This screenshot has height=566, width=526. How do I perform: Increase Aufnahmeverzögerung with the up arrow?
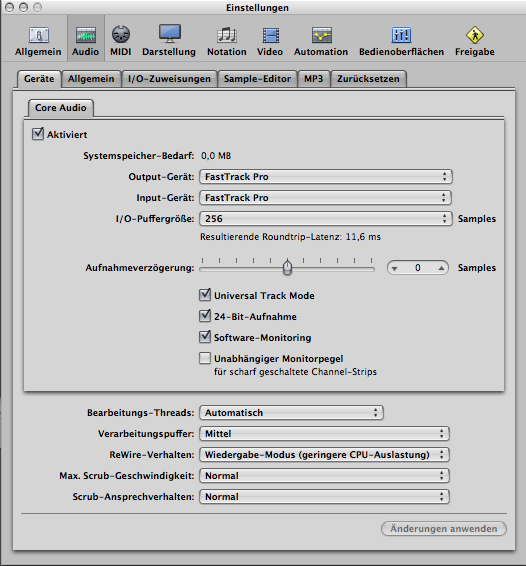point(441,268)
